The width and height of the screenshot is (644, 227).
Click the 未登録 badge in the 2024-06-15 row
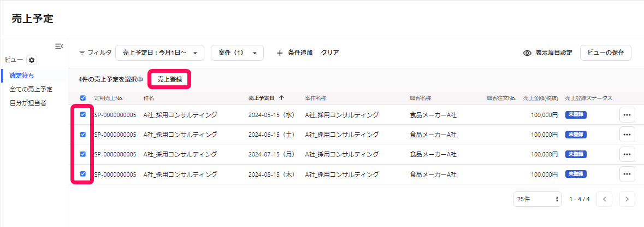pos(576,135)
